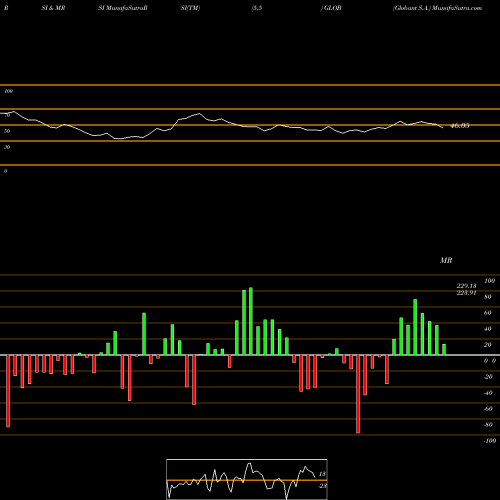
Task: Select the 229.13 price value
Action: [x=466, y=286]
